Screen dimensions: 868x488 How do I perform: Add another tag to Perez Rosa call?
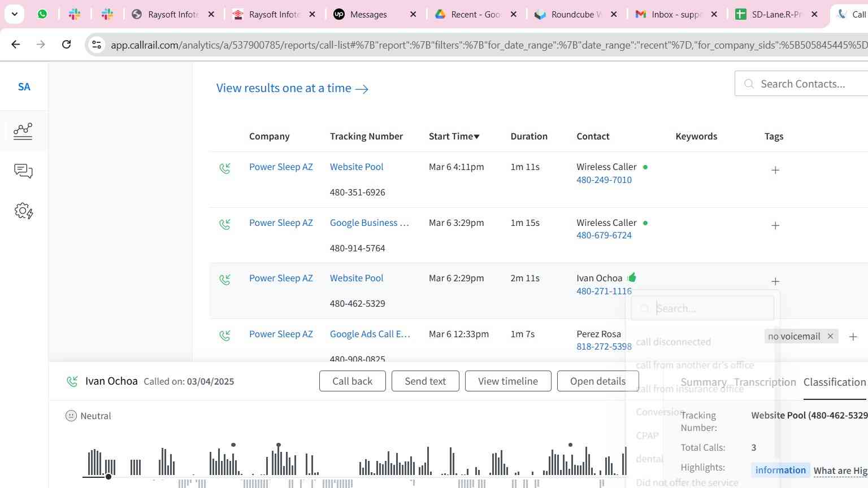point(853,337)
